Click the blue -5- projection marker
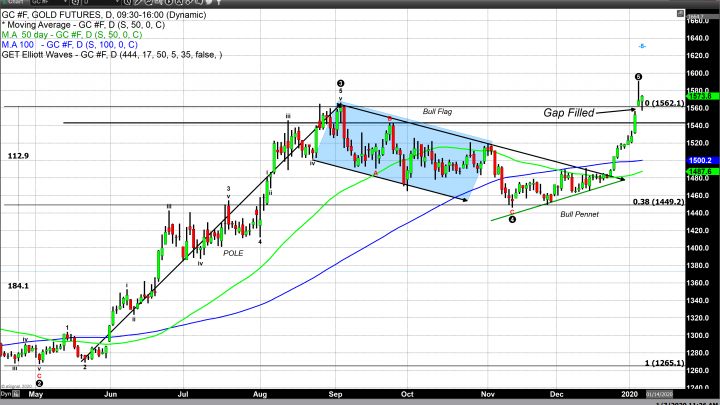720x405 pixels. [x=641, y=46]
